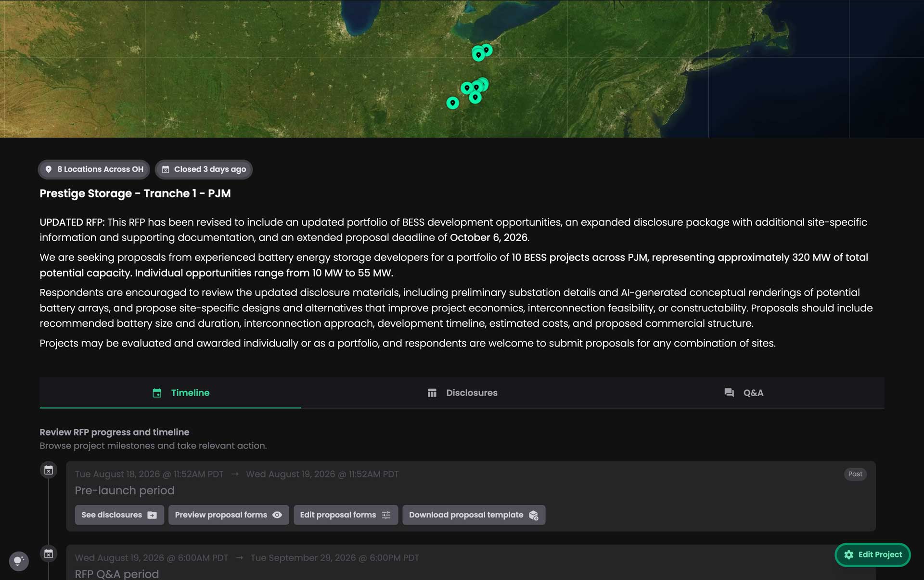
Task: Click the RFP Q&A period heading
Action: click(117, 574)
